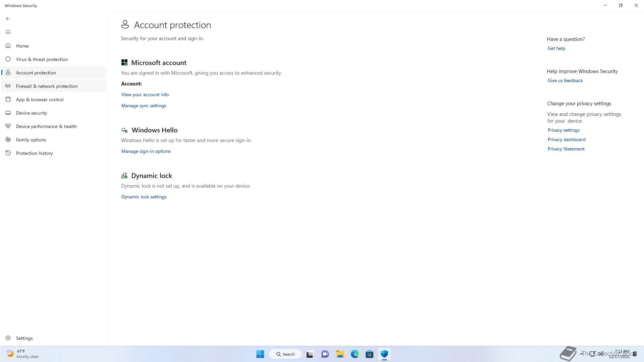
Task: Open Virus & threat protection section
Action: [54, 59]
